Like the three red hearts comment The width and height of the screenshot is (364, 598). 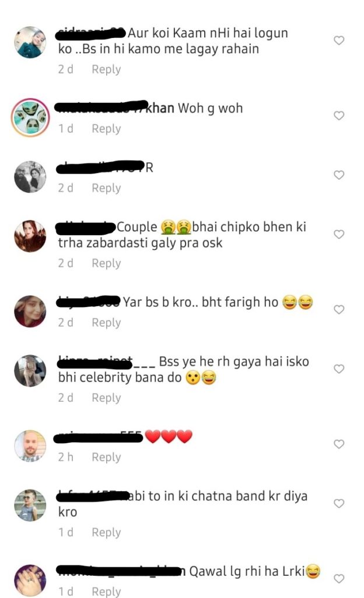click(x=339, y=444)
